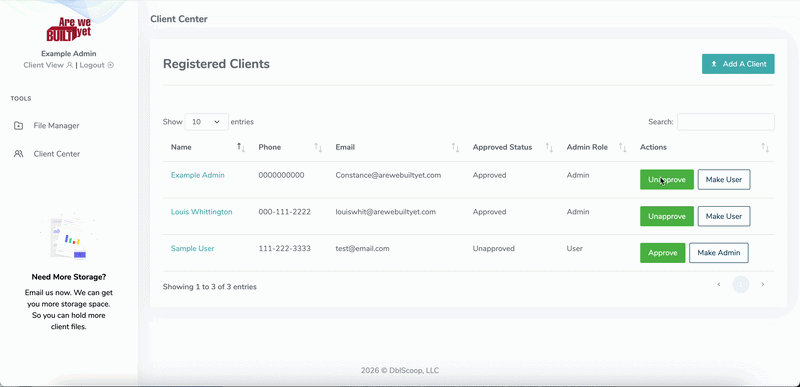Click the Approved Status column header

[502, 147]
